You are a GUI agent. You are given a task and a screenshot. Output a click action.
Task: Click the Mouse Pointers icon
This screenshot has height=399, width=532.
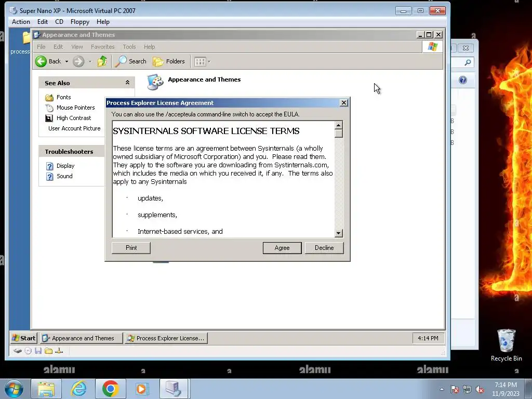49,108
